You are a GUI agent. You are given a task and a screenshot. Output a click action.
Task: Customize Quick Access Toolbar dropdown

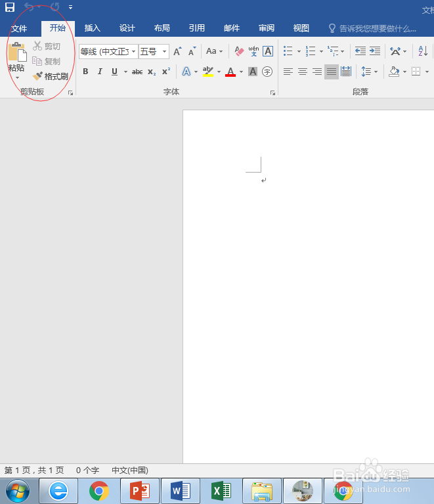70,7
